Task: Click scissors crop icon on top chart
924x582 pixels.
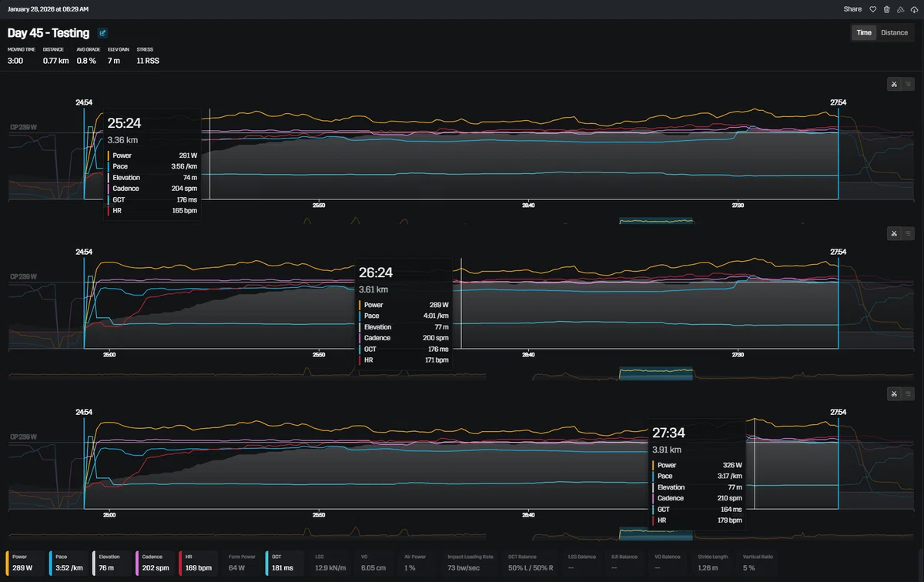Action: (x=894, y=85)
